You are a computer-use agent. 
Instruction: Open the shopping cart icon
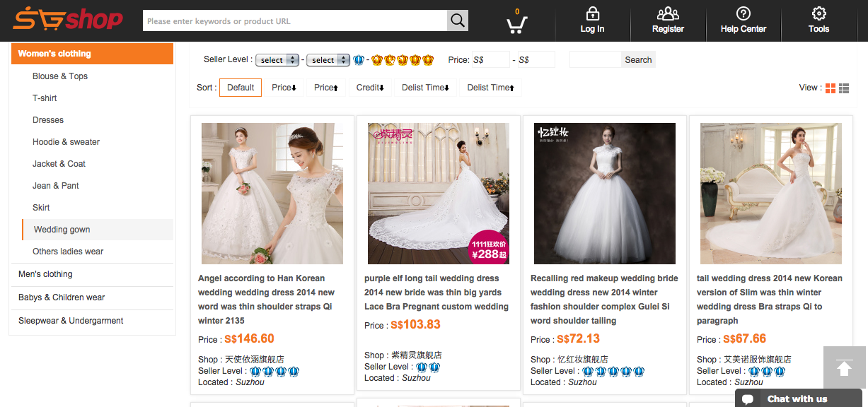(517, 23)
